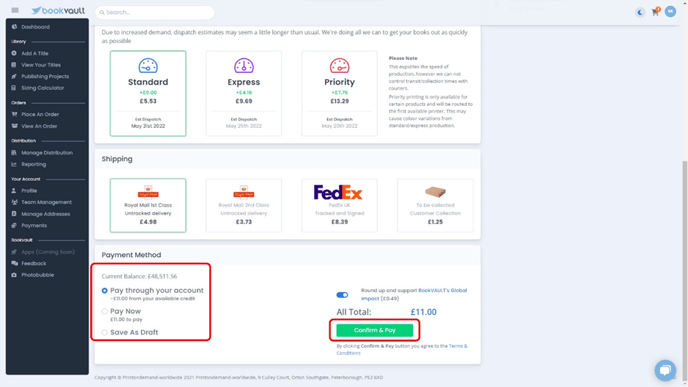This screenshot has width=688, height=387.
Task: Open Dashboard in the sidebar
Action: [35, 27]
